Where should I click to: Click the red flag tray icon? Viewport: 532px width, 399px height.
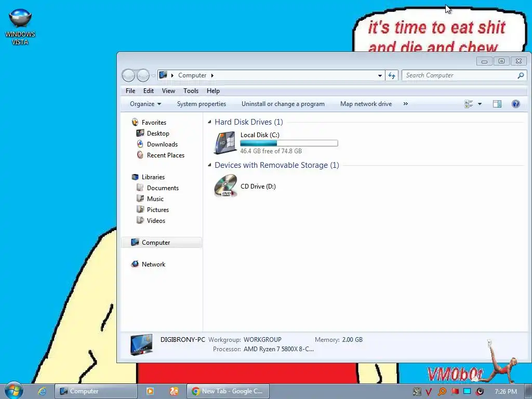click(x=455, y=391)
